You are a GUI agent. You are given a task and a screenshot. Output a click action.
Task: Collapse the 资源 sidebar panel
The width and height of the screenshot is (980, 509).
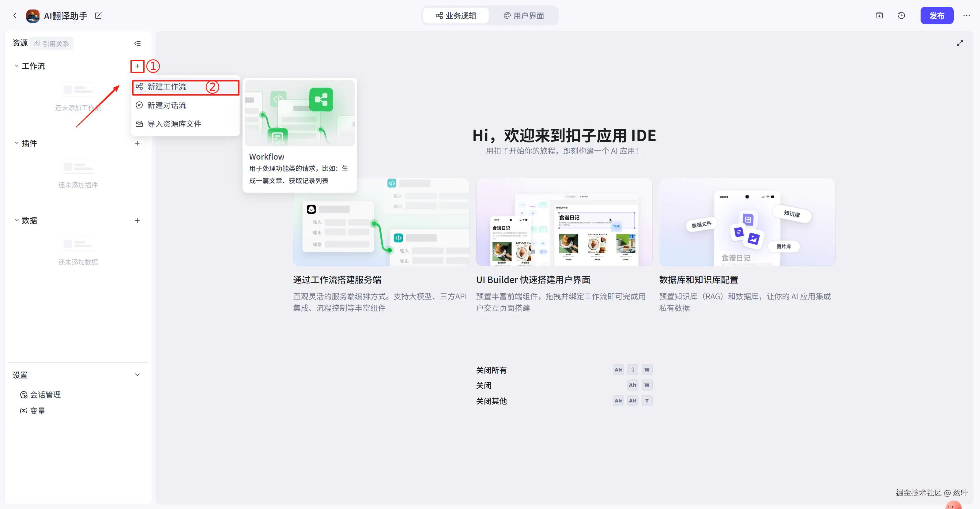pos(137,43)
